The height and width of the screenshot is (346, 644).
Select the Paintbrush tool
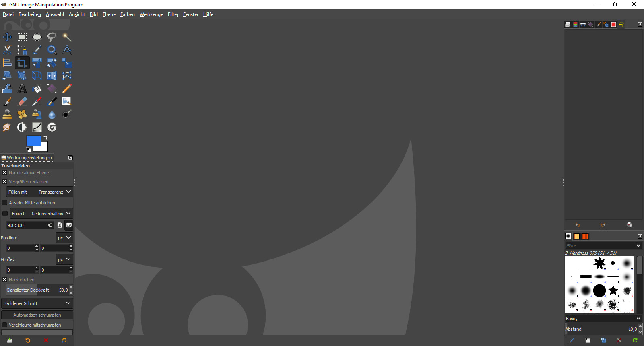coord(7,101)
